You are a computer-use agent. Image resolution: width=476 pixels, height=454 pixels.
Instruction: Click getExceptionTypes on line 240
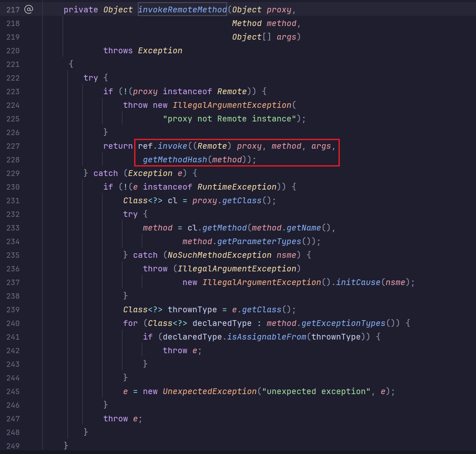pos(343,323)
